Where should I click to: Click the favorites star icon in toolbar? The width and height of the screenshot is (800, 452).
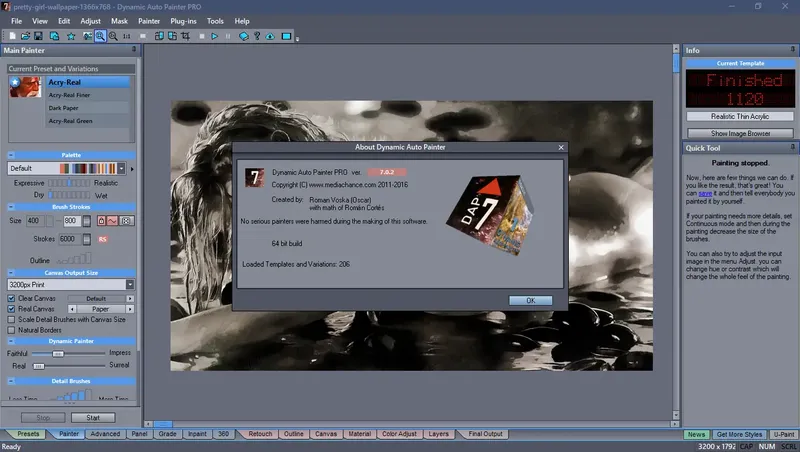[x=71, y=36]
